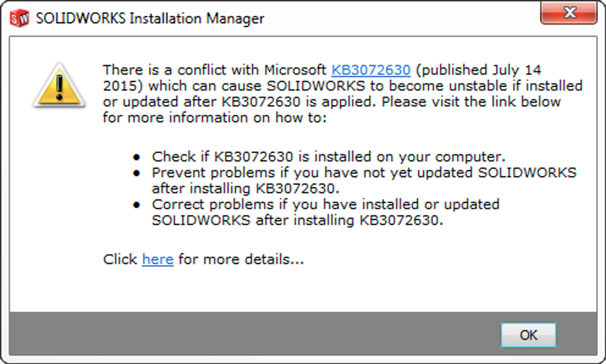Image resolution: width=606 pixels, height=364 pixels.
Task: Click the bullet dot before 'Correct problems'
Action: (x=136, y=205)
